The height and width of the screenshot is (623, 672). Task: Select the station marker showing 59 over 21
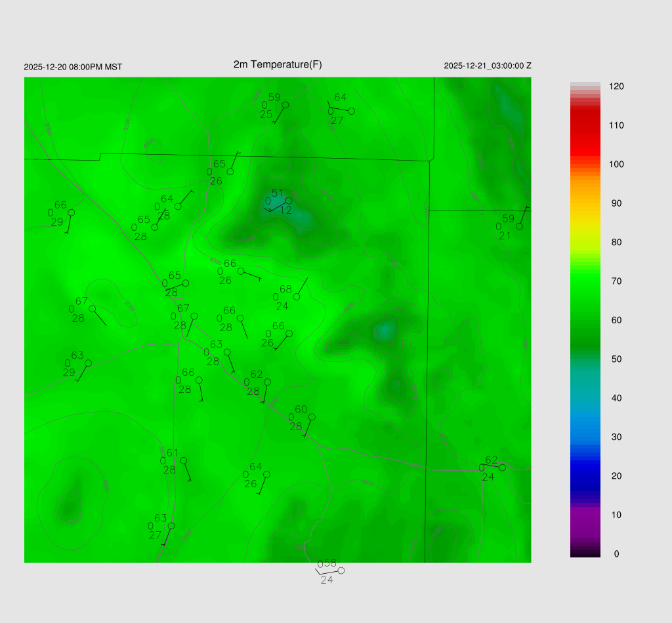[x=519, y=226]
